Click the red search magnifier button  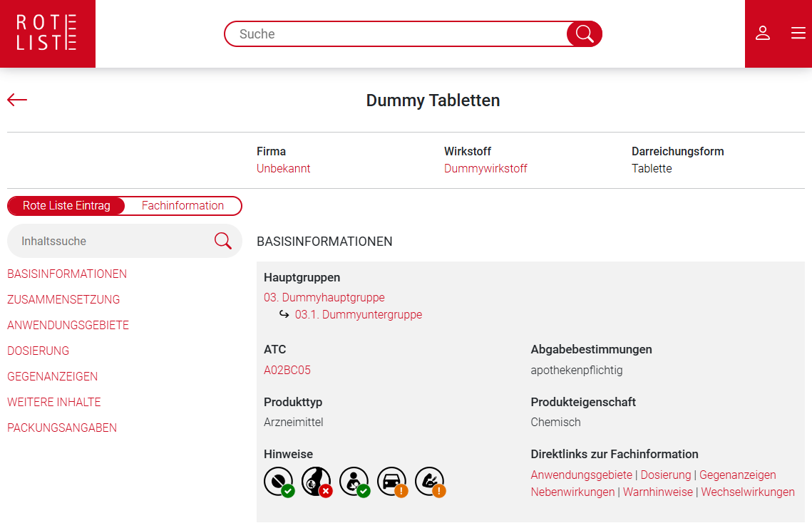584,34
